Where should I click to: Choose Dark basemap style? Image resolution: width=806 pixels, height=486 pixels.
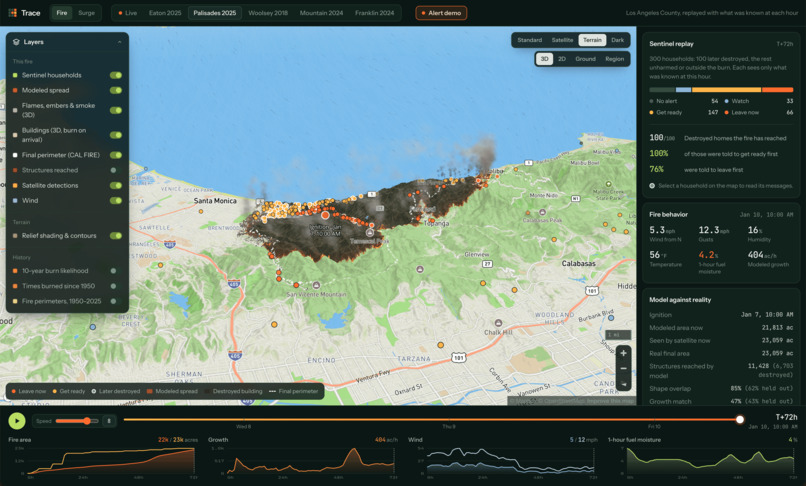[x=617, y=40]
